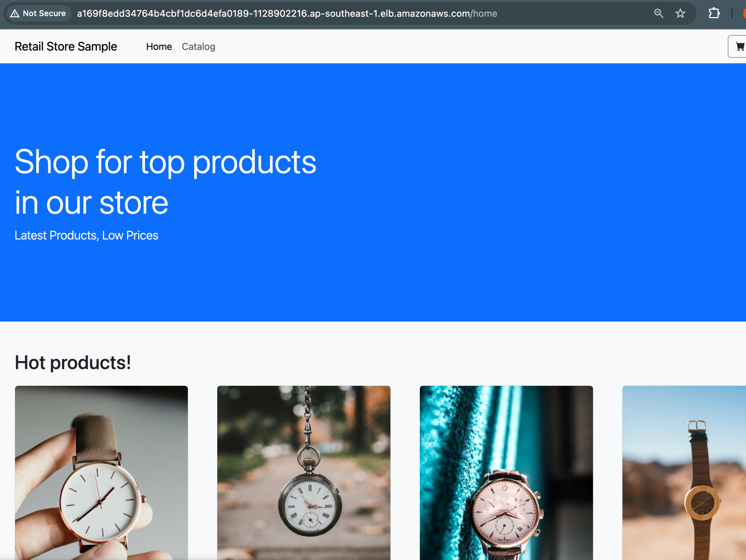Open the Catalog nav link

198,47
